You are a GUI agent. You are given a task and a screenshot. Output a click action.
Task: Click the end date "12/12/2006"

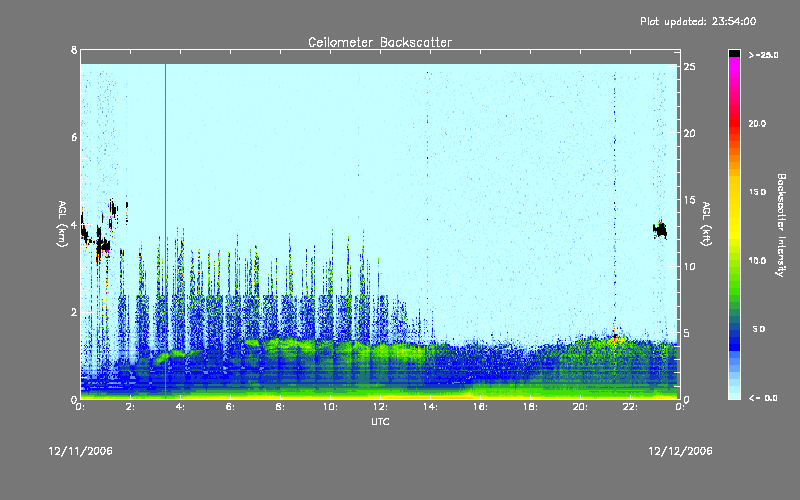(x=680, y=451)
